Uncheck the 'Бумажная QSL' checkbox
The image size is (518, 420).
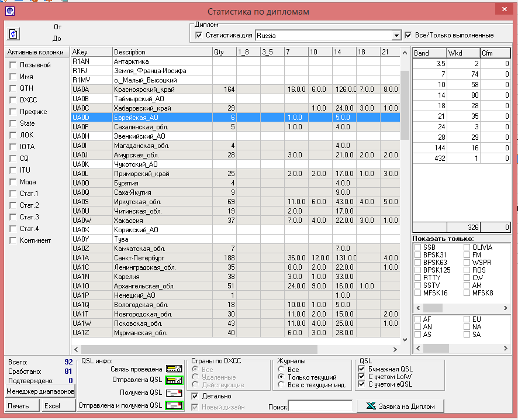click(x=361, y=369)
